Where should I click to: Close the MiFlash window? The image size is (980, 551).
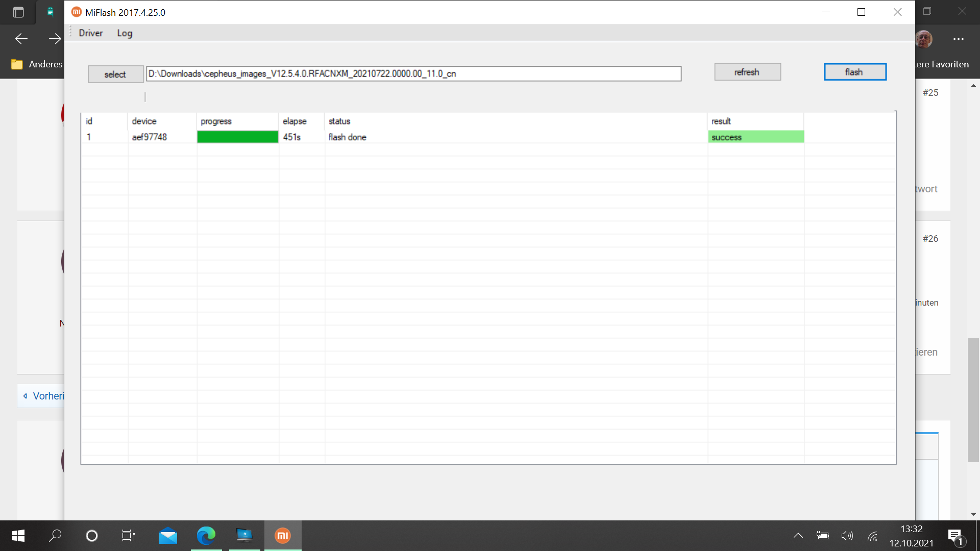pos(897,12)
